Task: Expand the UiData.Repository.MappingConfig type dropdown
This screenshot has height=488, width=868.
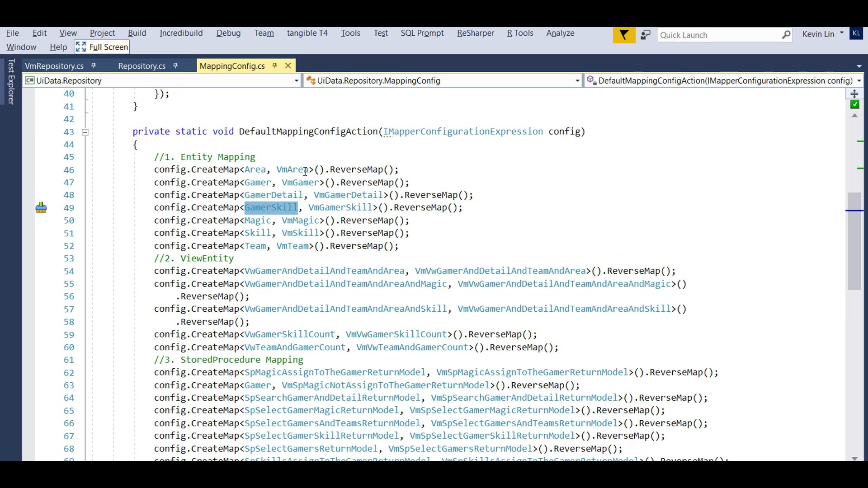Action: point(577,81)
